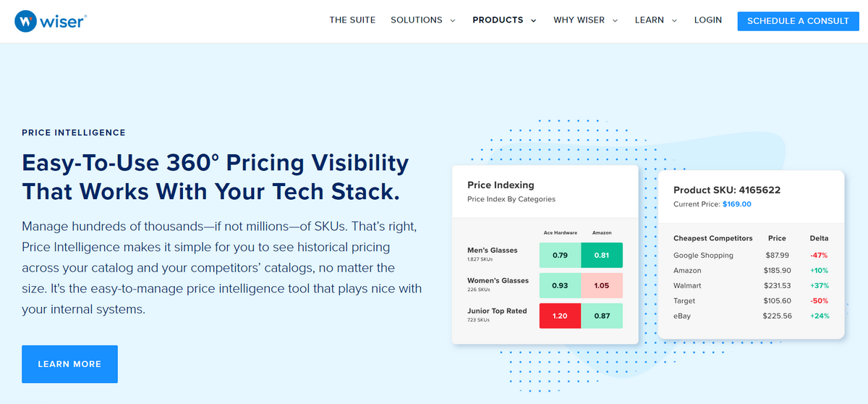Click the eBay +24% delta value

click(x=819, y=316)
